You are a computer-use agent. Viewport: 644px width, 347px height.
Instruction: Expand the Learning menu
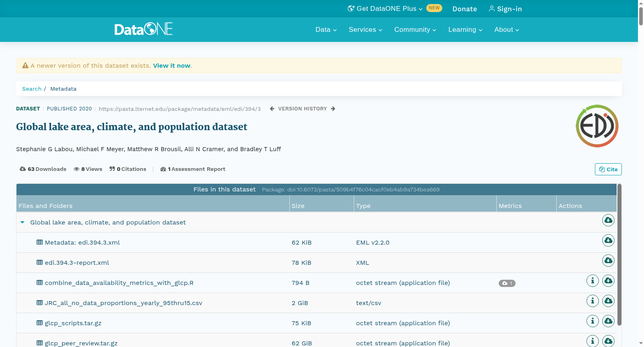point(465,30)
